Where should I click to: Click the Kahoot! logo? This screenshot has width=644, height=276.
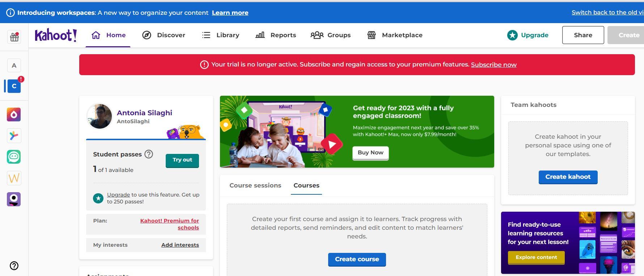coord(56,35)
